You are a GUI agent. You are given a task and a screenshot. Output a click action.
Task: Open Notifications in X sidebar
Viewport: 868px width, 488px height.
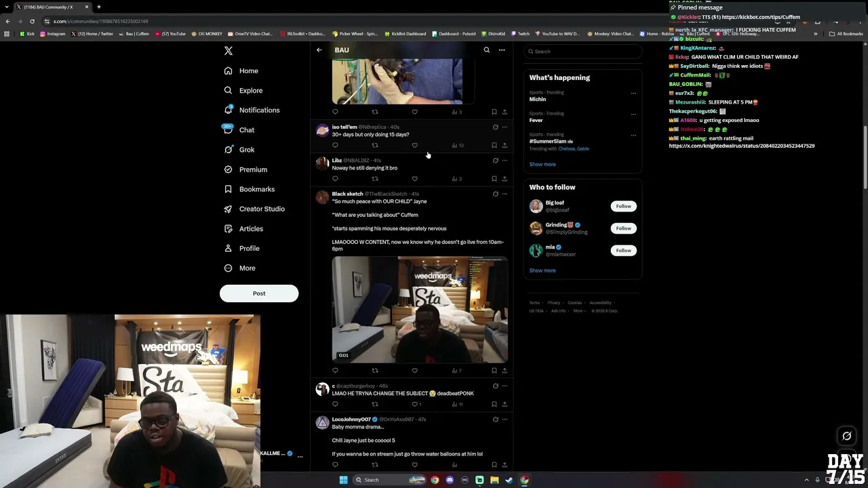[252, 110]
